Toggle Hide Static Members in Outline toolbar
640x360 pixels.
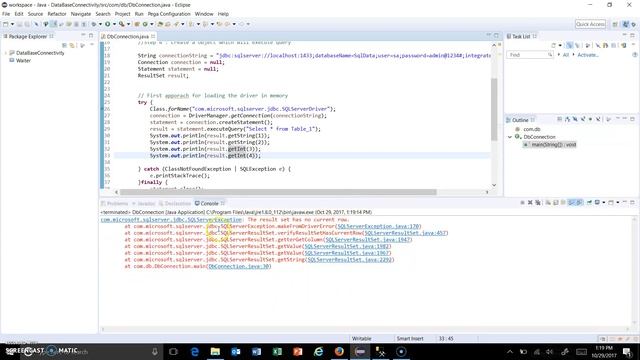pyautogui.click(x=583, y=119)
